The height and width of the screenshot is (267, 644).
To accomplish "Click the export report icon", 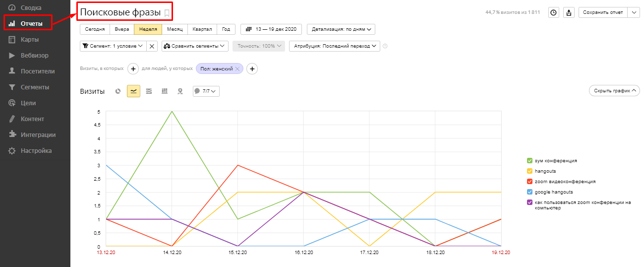I will pos(569,12).
